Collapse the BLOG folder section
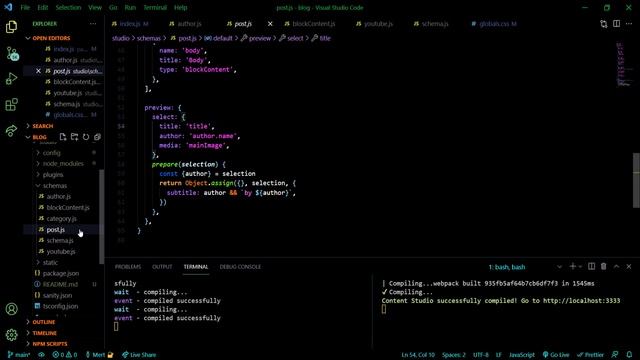 click(39, 137)
